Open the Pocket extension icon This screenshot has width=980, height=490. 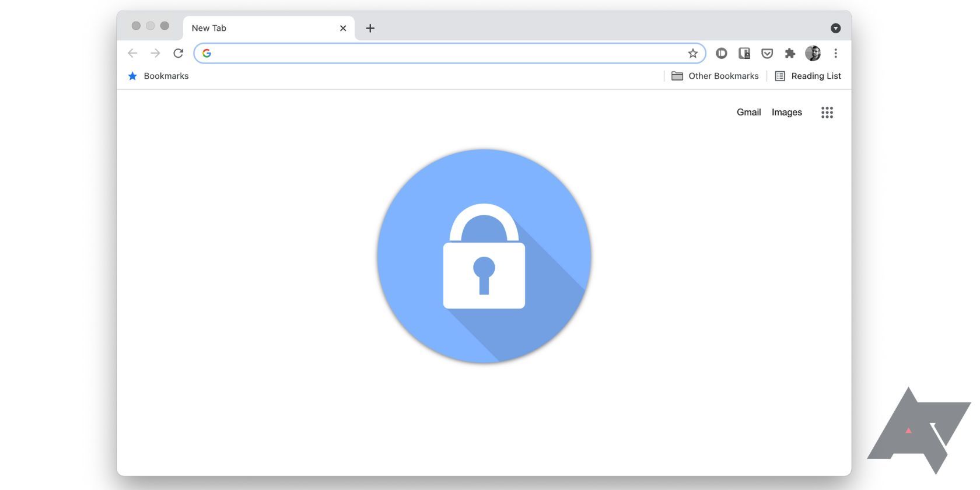pyautogui.click(x=767, y=53)
